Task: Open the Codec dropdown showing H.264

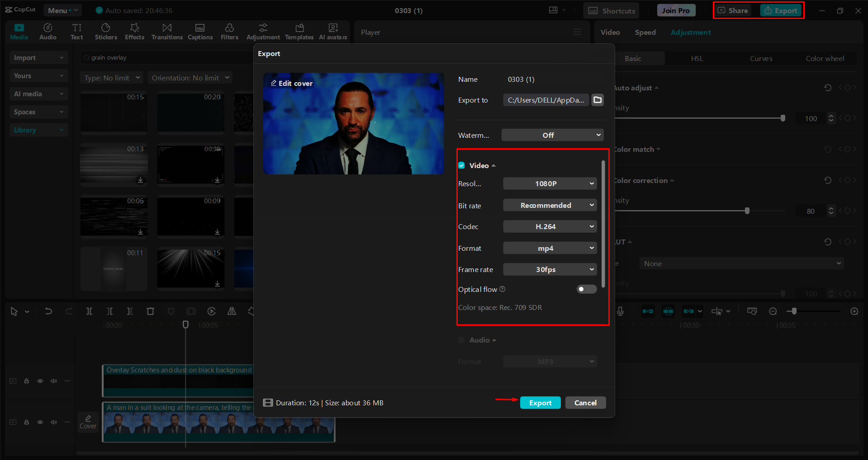Action: tap(549, 226)
